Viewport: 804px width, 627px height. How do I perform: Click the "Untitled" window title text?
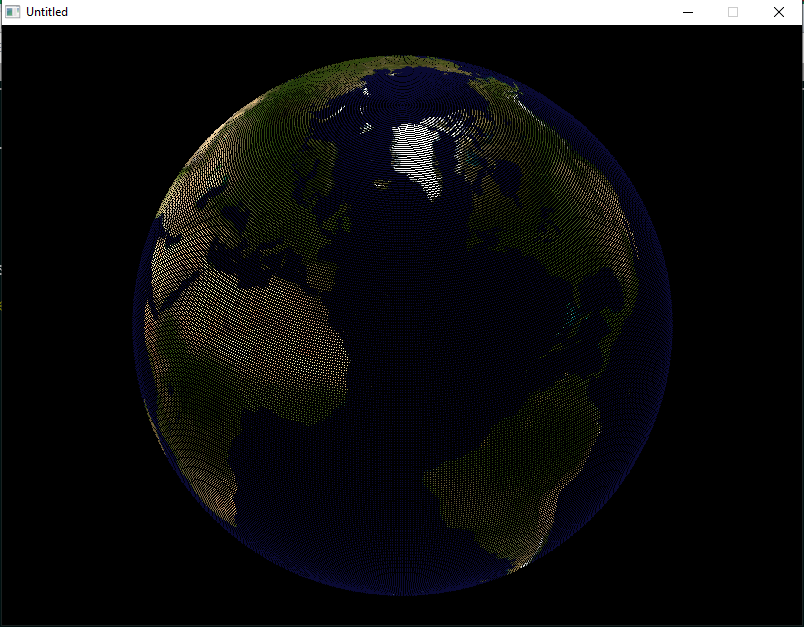[x=47, y=12]
